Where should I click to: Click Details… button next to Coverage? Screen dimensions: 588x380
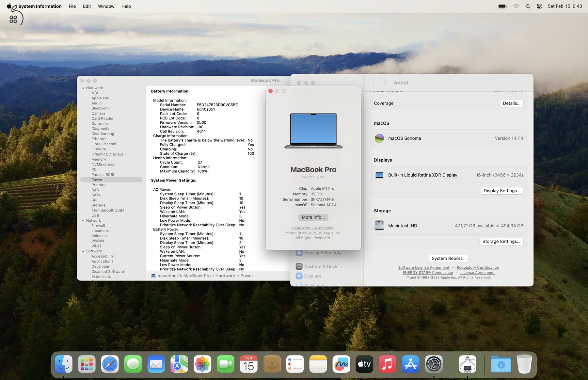click(x=512, y=103)
